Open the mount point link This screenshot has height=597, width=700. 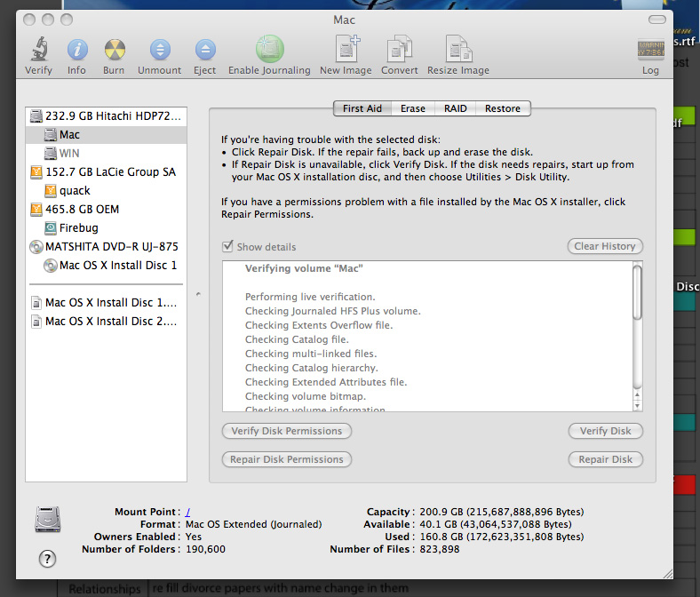pos(188,513)
